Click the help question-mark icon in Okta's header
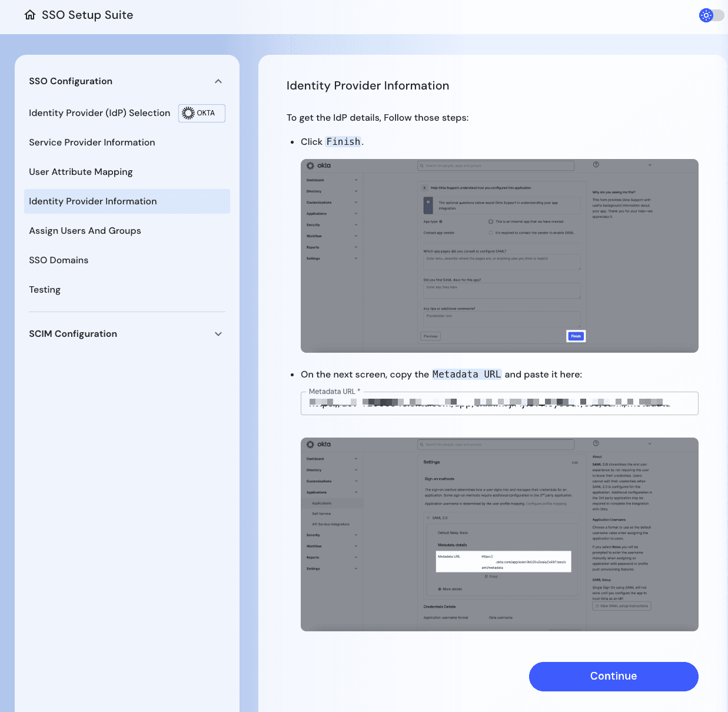Image resolution: width=728 pixels, height=712 pixels. click(x=596, y=165)
